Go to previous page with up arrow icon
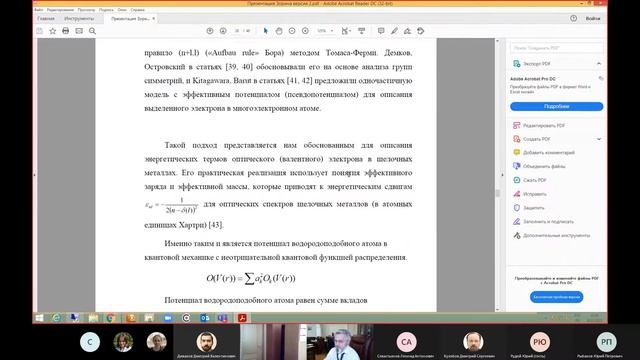Viewport: 640px width, 360px height. tap(210, 31)
